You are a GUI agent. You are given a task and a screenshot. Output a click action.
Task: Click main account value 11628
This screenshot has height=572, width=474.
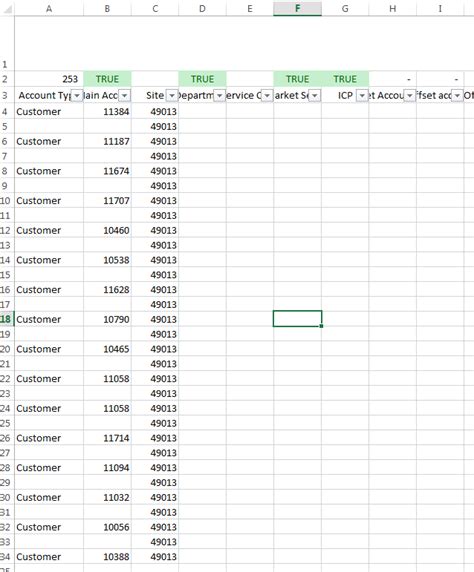click(x=116, y=290)
